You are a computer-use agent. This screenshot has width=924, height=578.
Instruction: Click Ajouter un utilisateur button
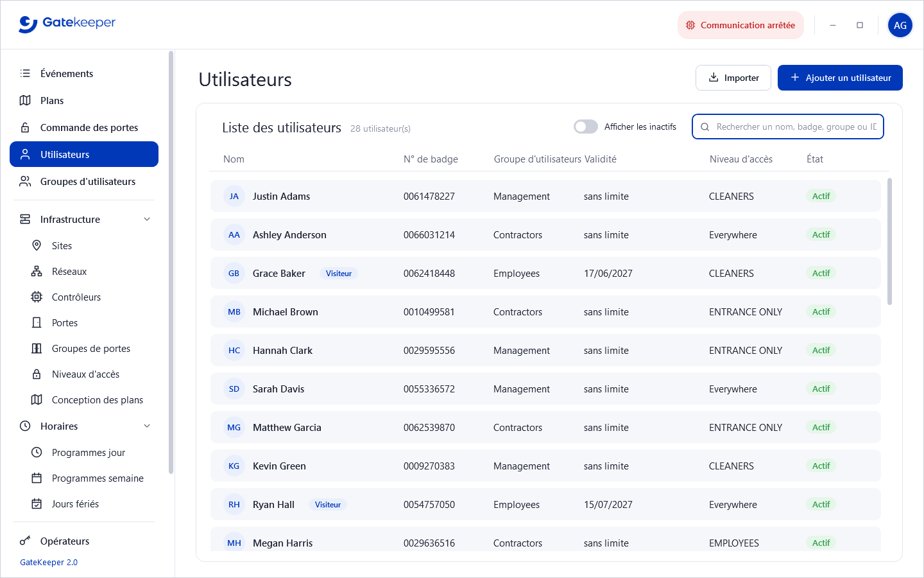coord(840,78)
